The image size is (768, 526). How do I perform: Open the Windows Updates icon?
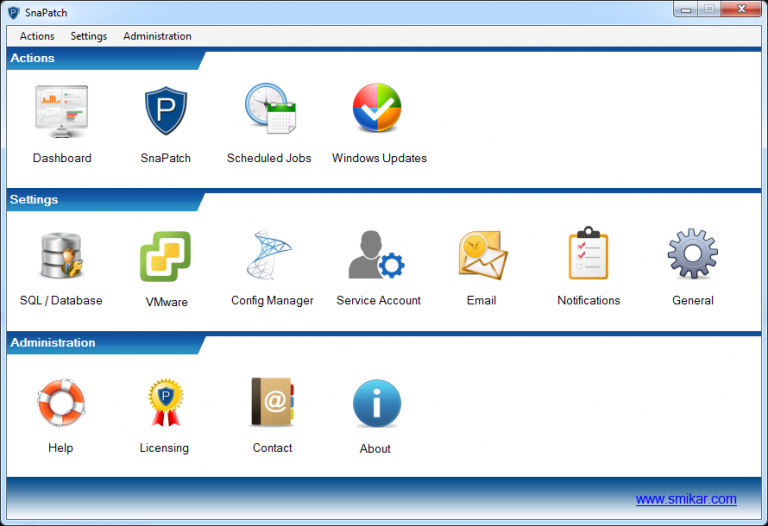click(x=377, y=107)
